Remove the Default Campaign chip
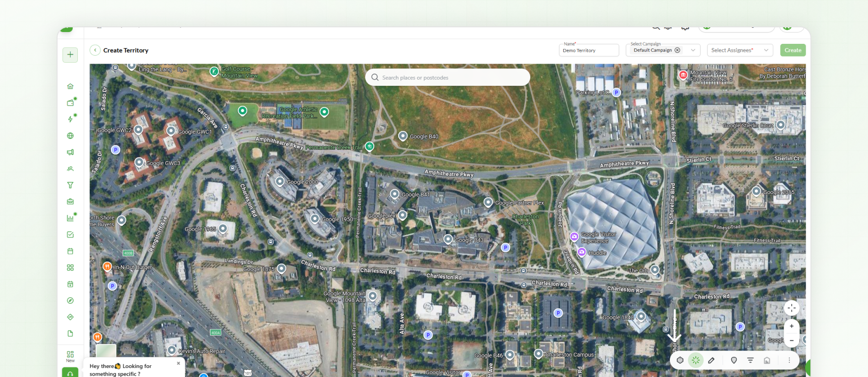Screen dimensions: 868x377 point(677,50)
